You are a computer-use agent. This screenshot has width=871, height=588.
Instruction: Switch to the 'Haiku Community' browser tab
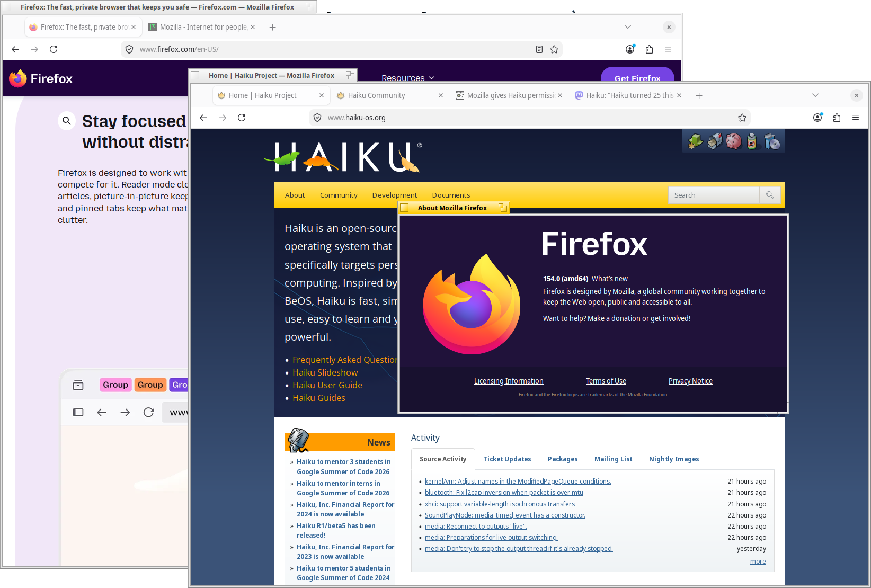[x=391, y=95]
